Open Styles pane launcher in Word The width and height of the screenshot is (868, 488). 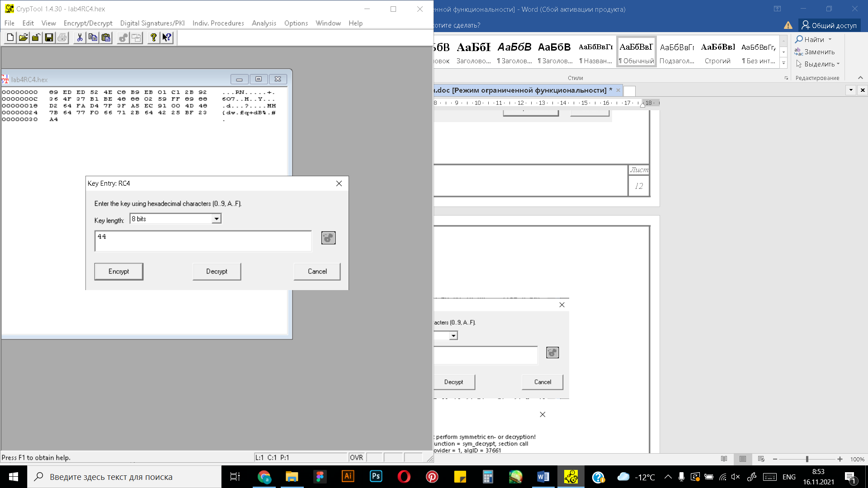tap(786, 78)
